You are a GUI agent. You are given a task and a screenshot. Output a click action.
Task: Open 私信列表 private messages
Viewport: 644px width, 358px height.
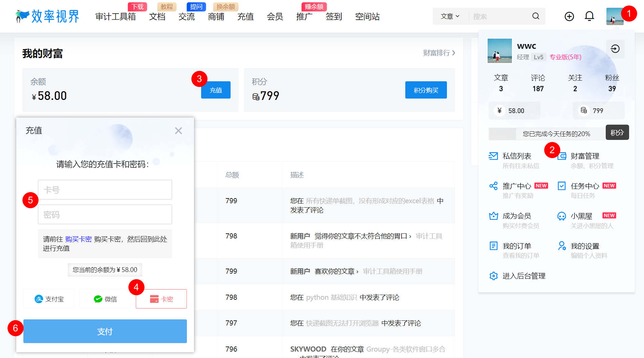(516, 156)
